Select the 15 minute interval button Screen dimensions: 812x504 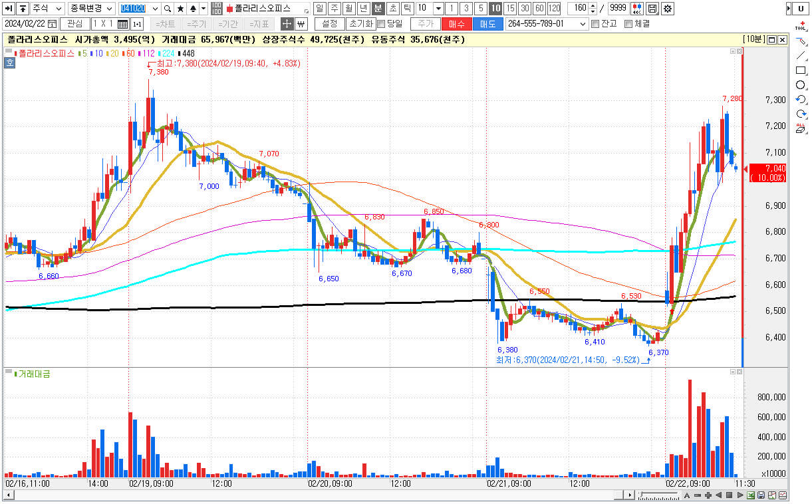[510, 9]
